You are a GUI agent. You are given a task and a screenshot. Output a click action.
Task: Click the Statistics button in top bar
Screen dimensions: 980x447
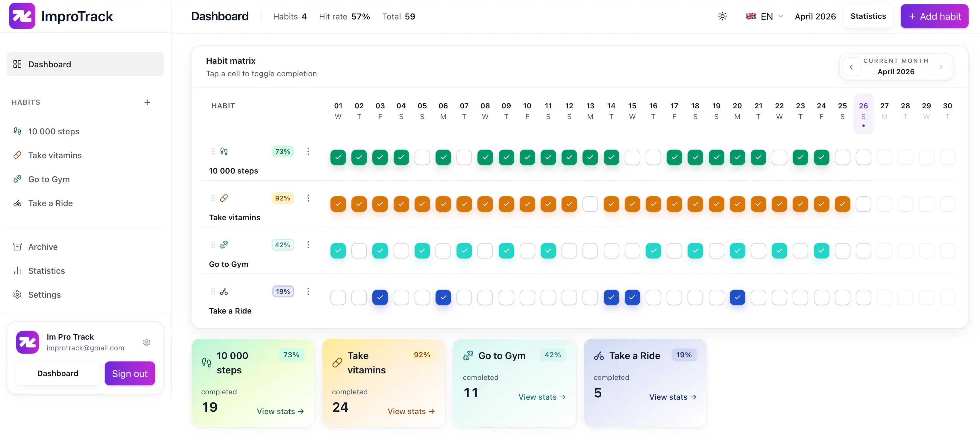pyautogui.click(x=868, y=16)
